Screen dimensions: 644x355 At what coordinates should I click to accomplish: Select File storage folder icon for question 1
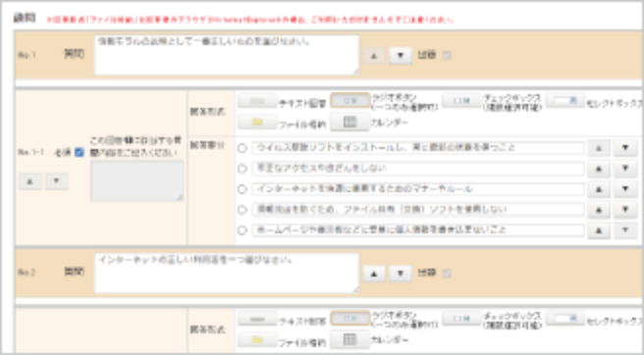(257, 122)
